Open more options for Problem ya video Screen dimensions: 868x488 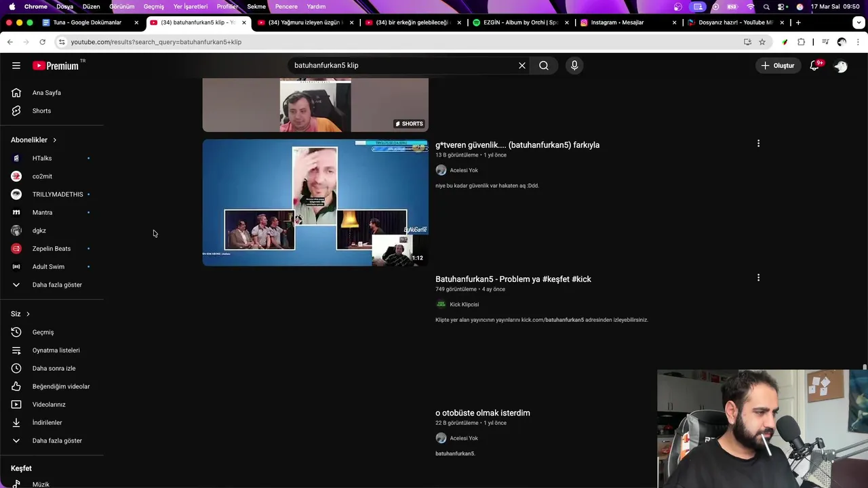coord(758,278)
